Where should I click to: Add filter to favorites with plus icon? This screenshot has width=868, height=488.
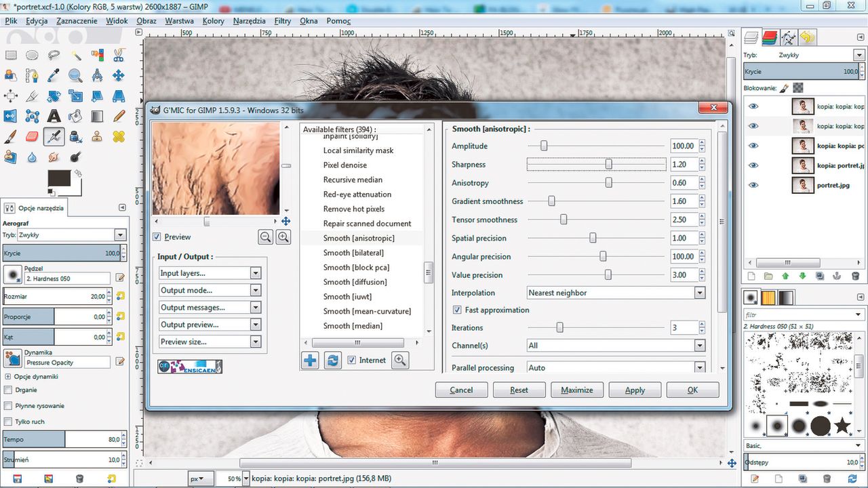coord(310,361)
